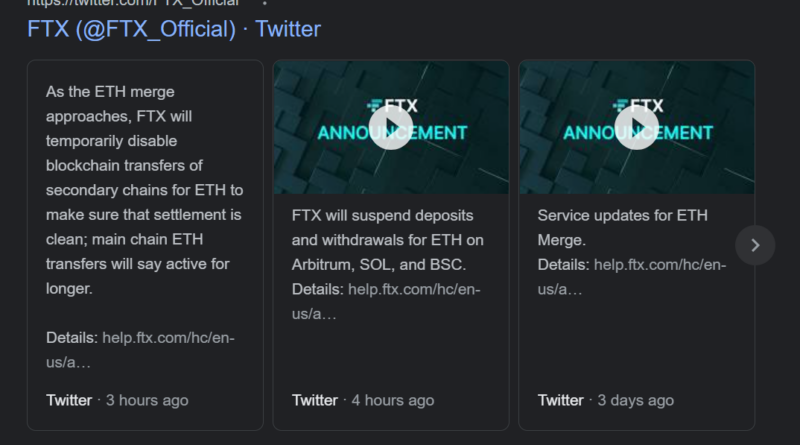Click the FTX logo in the middle announcement thumbnail
The image size is (800, 445).
(390, 104)
